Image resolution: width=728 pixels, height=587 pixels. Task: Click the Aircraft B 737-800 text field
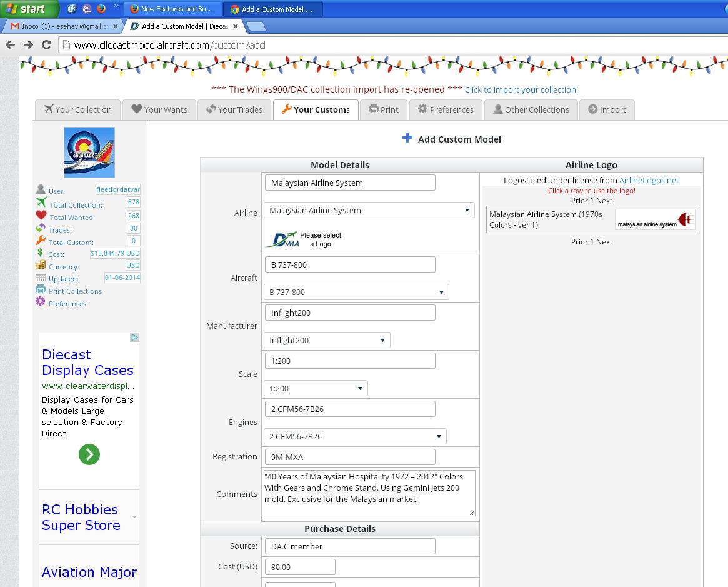coord(350,264)
